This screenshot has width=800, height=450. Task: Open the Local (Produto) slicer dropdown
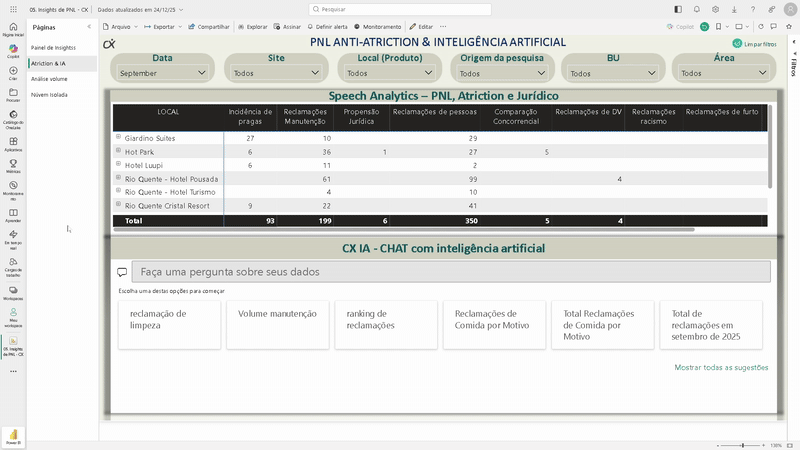click(x=390, y=73)
